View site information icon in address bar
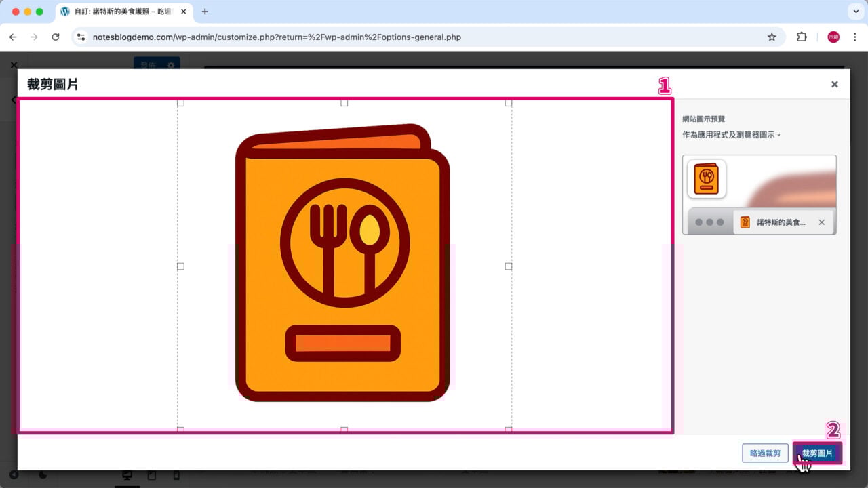The height and width of the screenshot is (488, 868). point(81,37)
